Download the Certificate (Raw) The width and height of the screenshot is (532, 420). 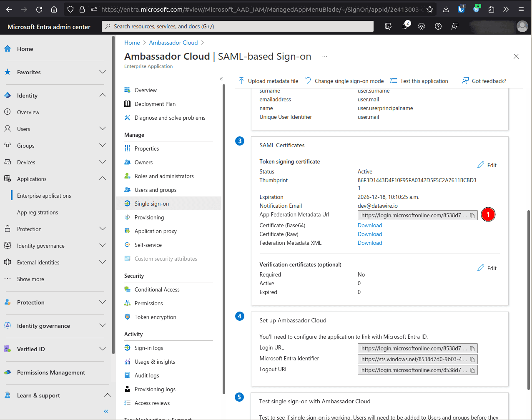pos(370,234)
